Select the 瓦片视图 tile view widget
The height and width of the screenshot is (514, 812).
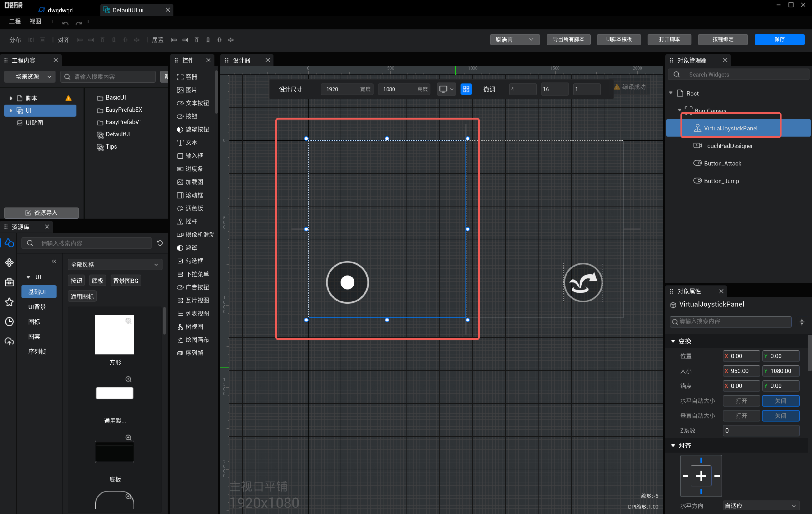(x=193, y=300)
